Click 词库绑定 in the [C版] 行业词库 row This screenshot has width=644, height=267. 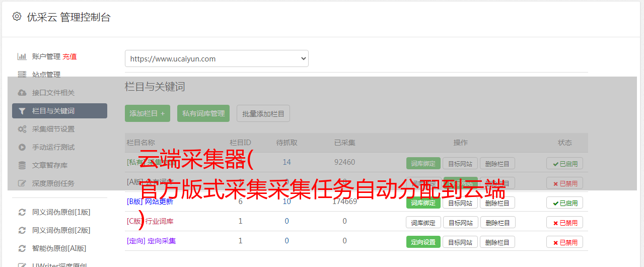(x=423, y=222)
